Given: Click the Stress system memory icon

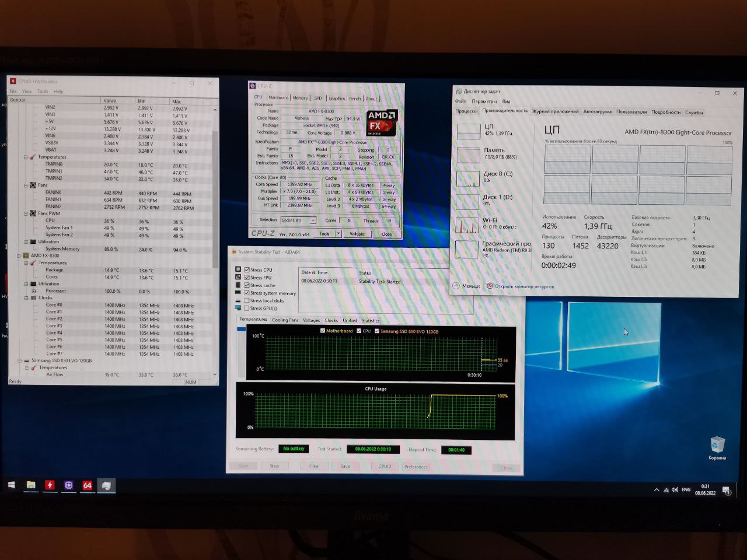Looking at the screenshot, I should (238, 292).
